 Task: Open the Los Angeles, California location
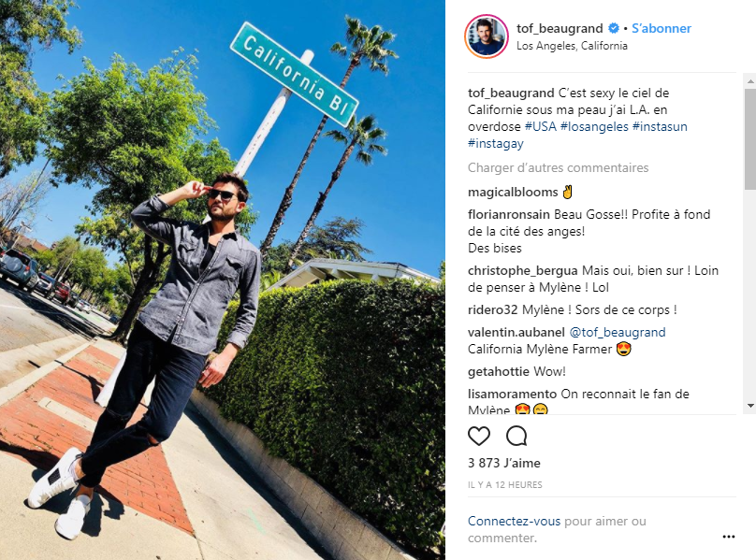pos(572,46)
